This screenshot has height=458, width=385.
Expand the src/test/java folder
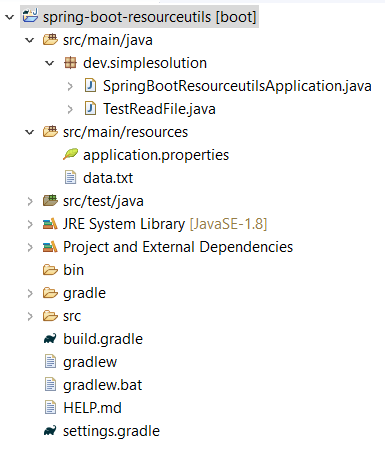click(30, 201)
